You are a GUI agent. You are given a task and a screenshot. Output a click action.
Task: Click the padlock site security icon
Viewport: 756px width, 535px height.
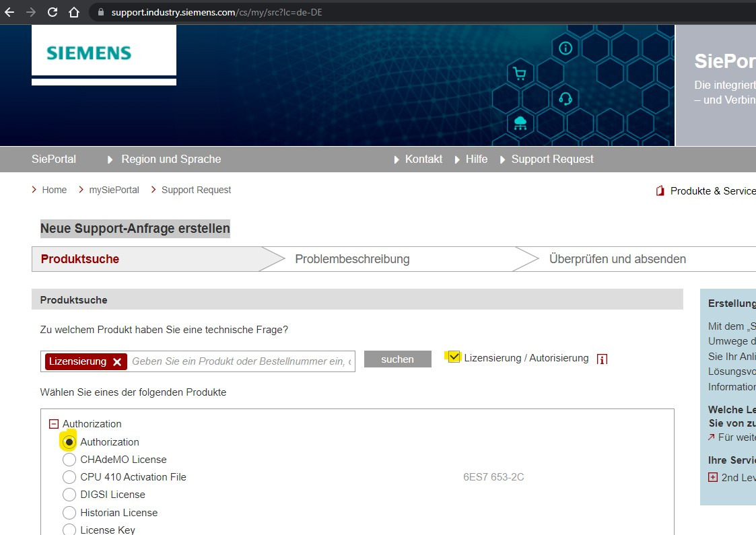pyautogui.click(x=101, y=12)
